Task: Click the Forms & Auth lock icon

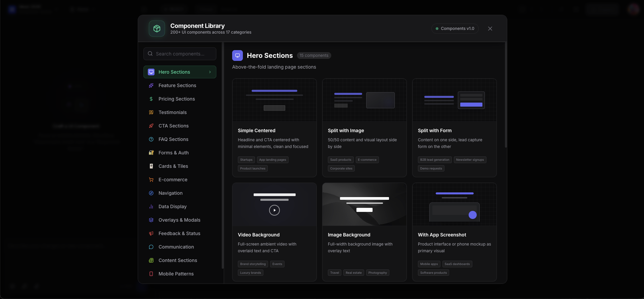Action: click(151, 153)
